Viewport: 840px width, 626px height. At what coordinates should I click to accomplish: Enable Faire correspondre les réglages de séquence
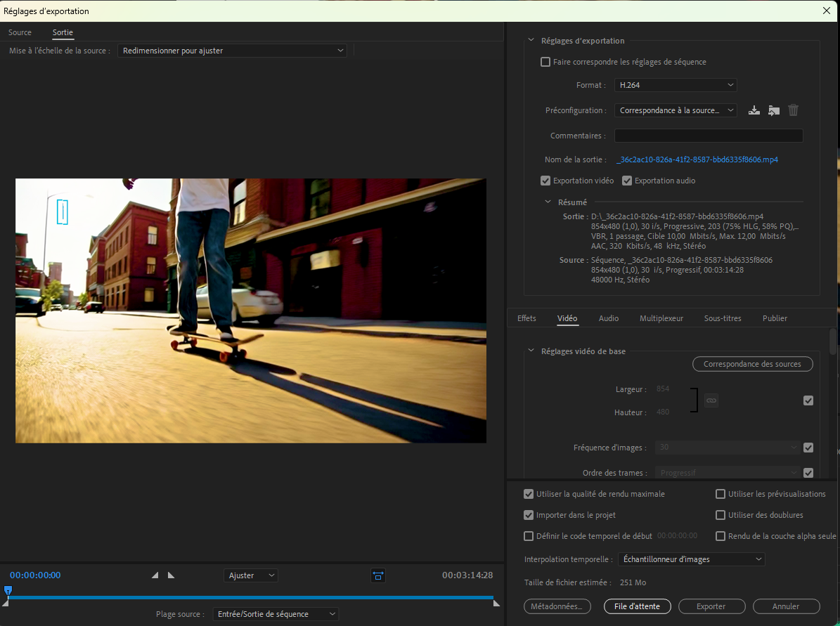tap(545, 62)
